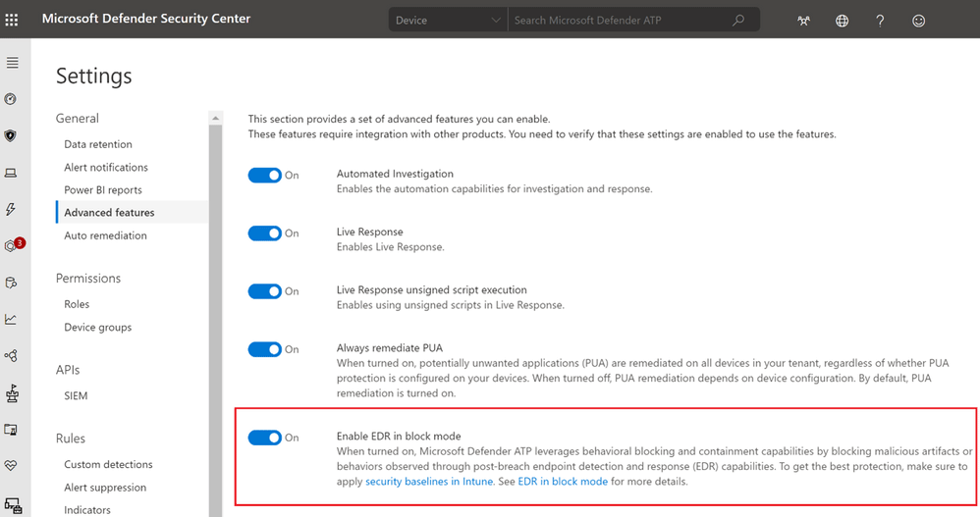Screen dimensions: 980x517
Task: Select Auto remediation settings
Action: [106, 235]
